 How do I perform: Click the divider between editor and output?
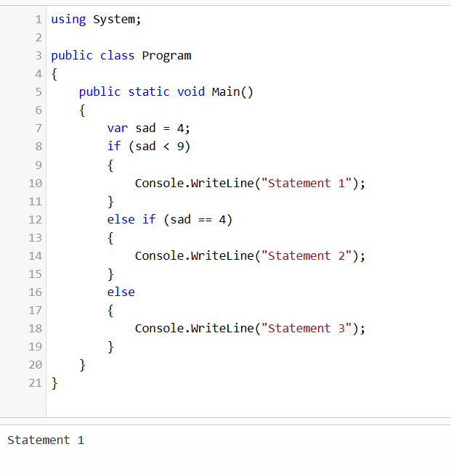point(225,421)
